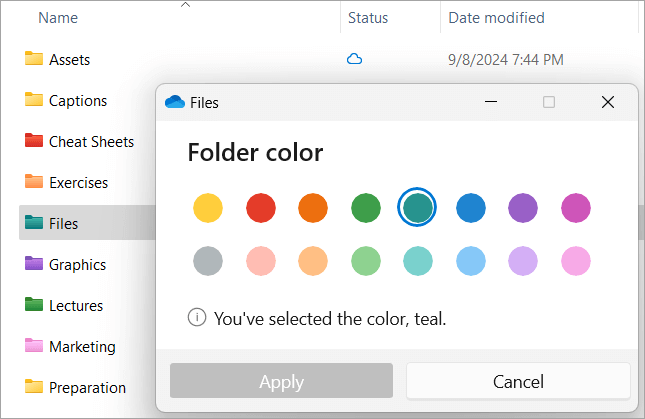Pick the red folder color swatch

(261, 208)
